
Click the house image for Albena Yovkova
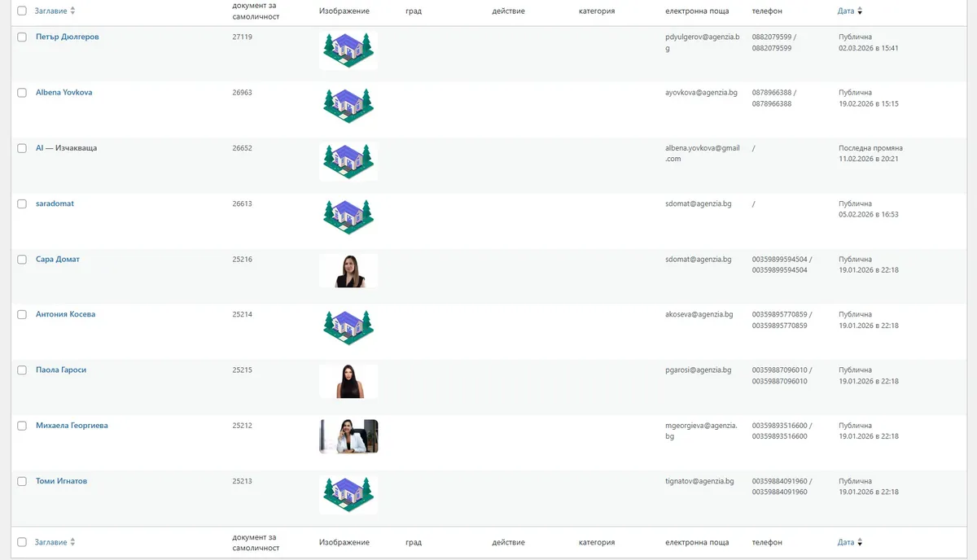coord(348,106)
